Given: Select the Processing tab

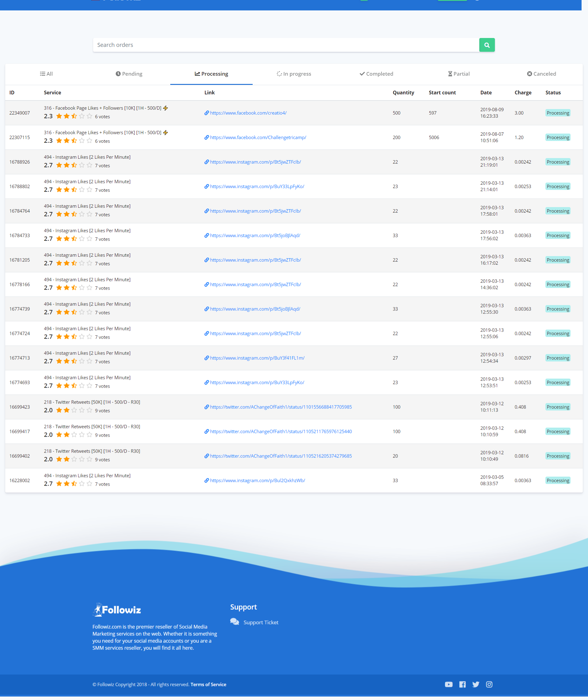Looking at the screenshot, I should pos(211,74).
